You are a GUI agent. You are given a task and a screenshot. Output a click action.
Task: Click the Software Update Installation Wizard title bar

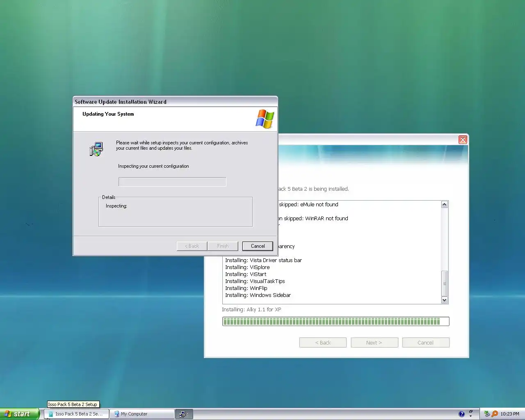175,102
